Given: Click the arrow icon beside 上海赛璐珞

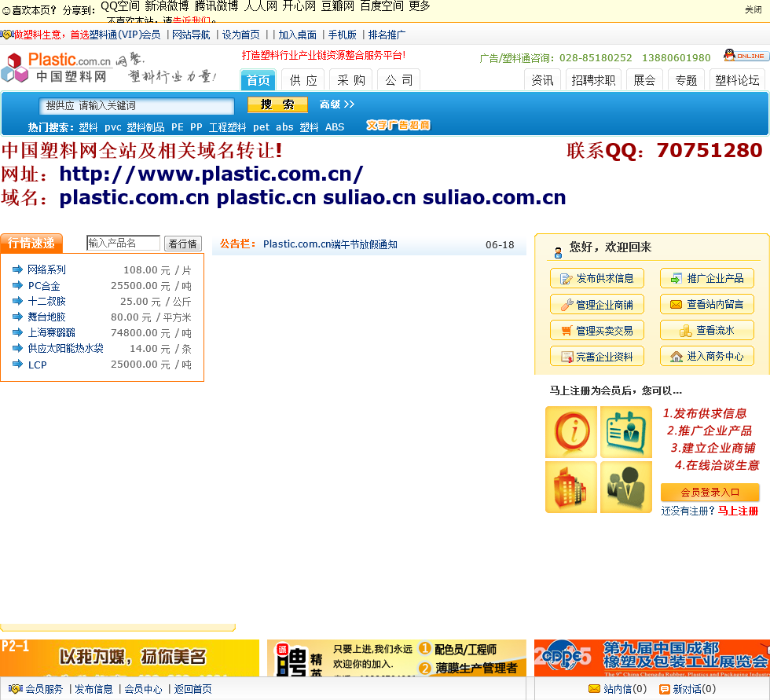Looking at the screenshot, I should point(17,332).
